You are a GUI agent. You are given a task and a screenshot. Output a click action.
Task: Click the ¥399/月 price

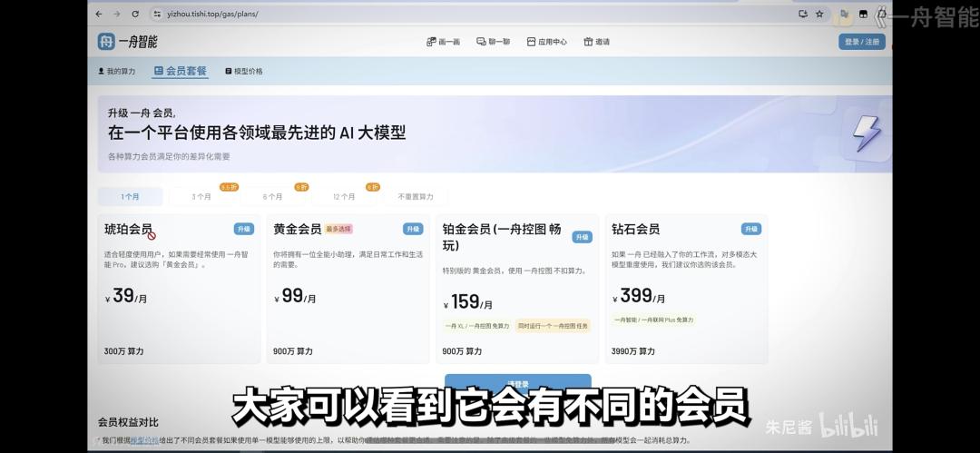click(639, 296)
